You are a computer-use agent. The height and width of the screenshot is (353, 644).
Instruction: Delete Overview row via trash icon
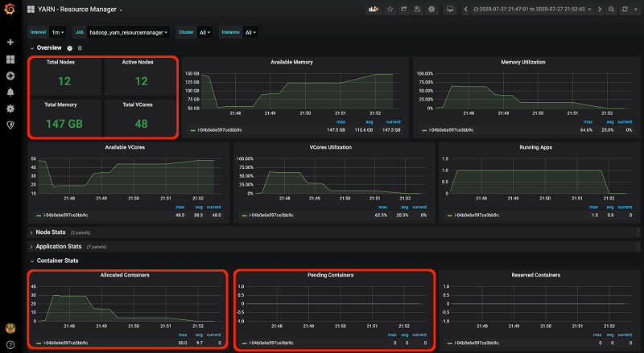pyautogui.click(x=80, y=48)
